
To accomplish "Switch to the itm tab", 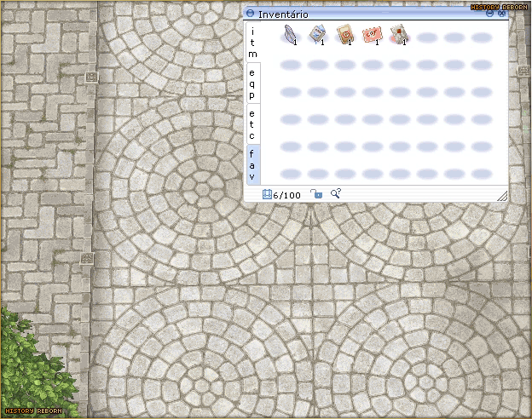I will click(x=252, y=42).
